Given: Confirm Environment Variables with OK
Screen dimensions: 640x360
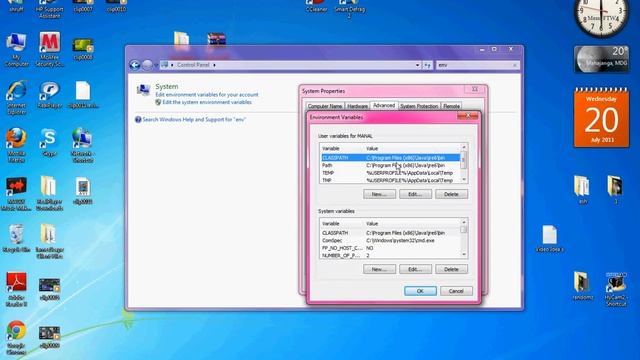Looking at the screenshot, I should pos(420,291).
